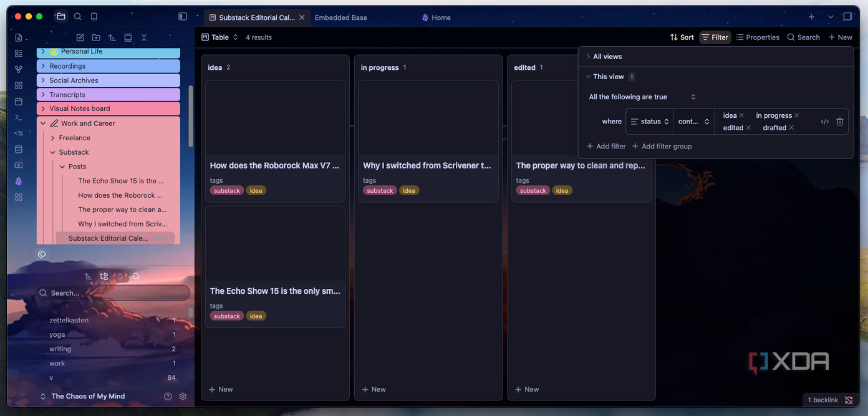Open the status property dropdown
The image size is (868, 416).
(x=650, y=122)
